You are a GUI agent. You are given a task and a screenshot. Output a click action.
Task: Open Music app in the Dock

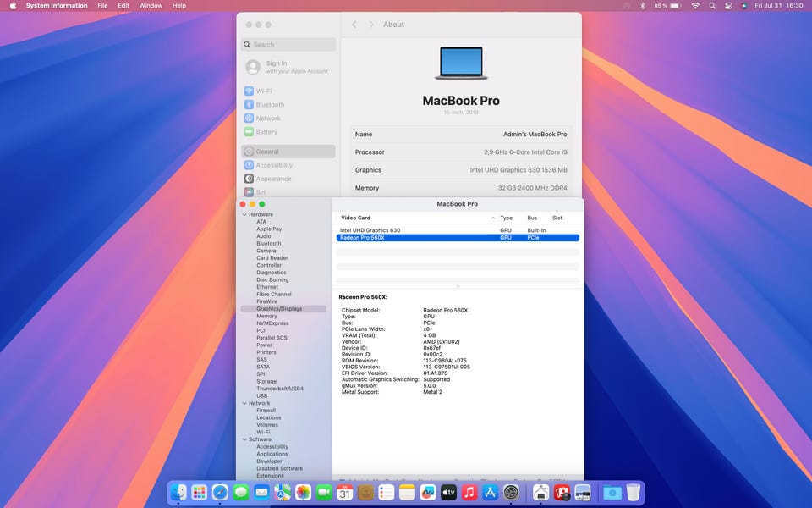(469, 492)
